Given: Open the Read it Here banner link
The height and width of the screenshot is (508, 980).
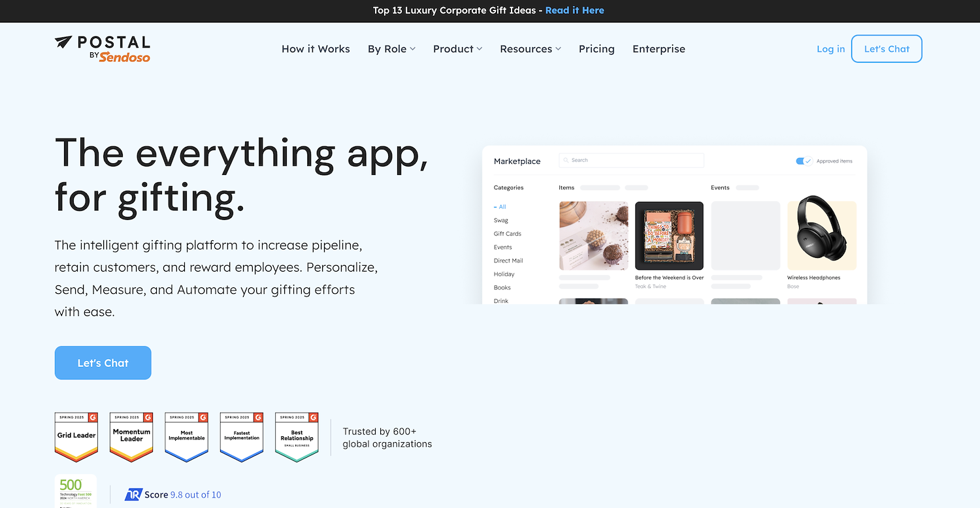Looking at the screenshot, I should click(574, 10).
